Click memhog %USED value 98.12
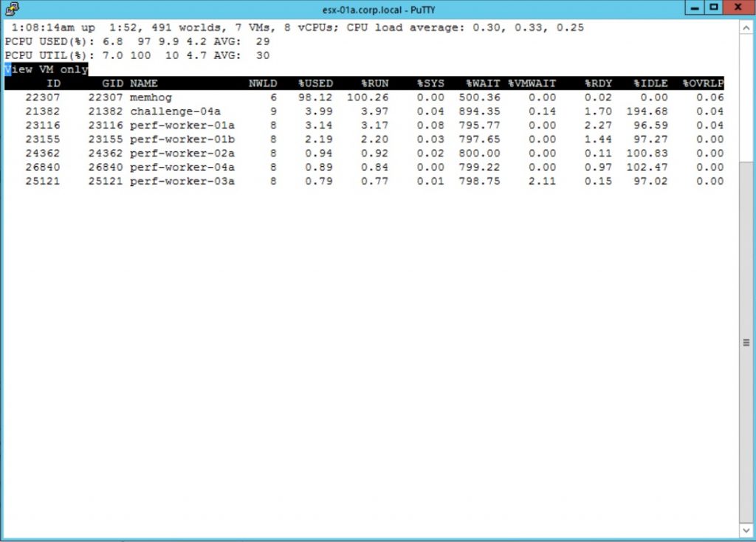This screenshot has height=542, width=756. pyautogui.click(x=315, y=97)
